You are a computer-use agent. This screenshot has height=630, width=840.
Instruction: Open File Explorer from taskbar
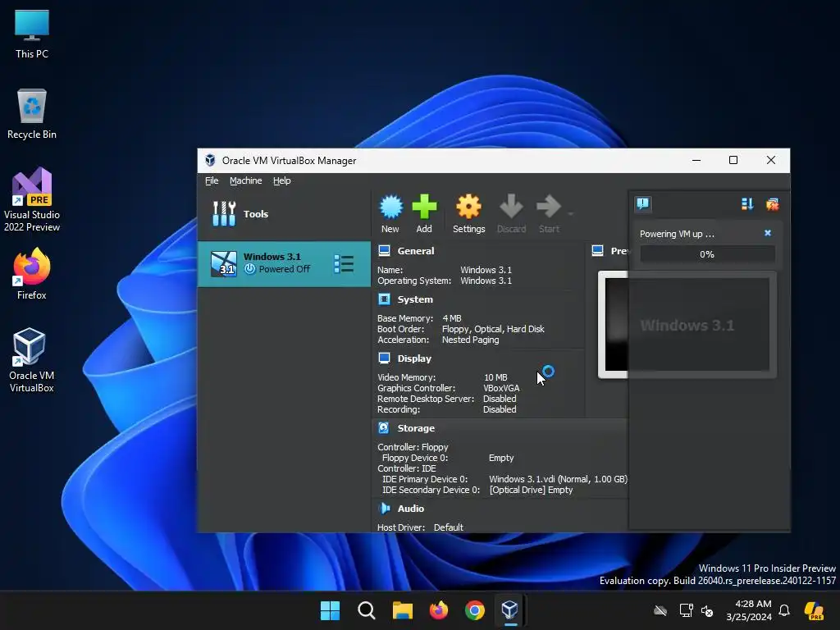(x=402, y=610)
